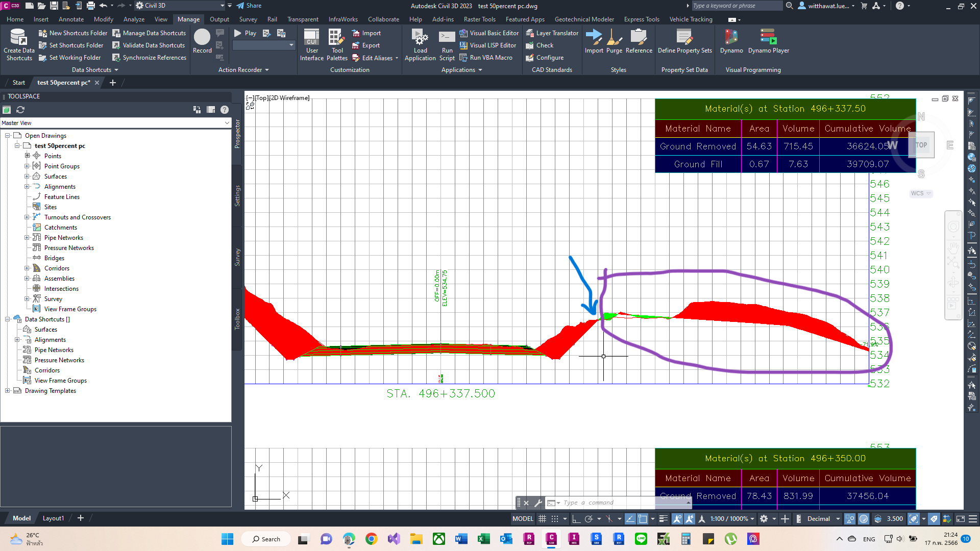Expand Corridors node under test 50percent pc

point(27,268)
